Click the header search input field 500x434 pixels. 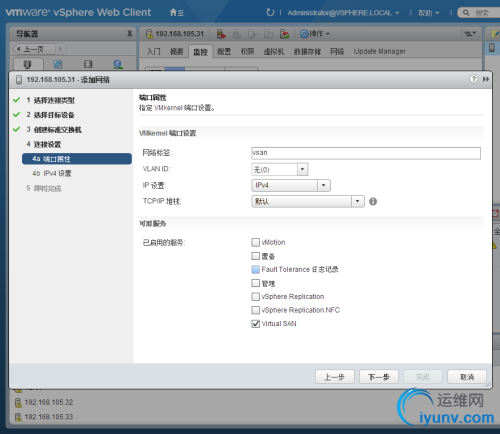pos(481,13)
